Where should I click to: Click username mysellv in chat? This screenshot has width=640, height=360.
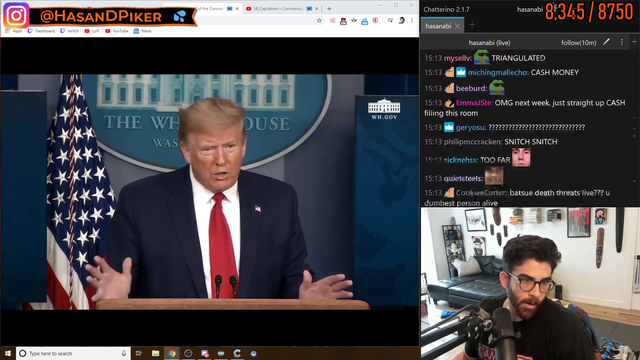tap(458, 58)
